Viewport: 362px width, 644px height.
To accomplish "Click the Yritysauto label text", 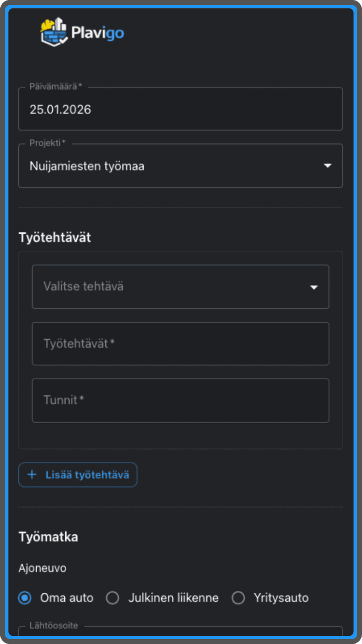I will 281,598.
